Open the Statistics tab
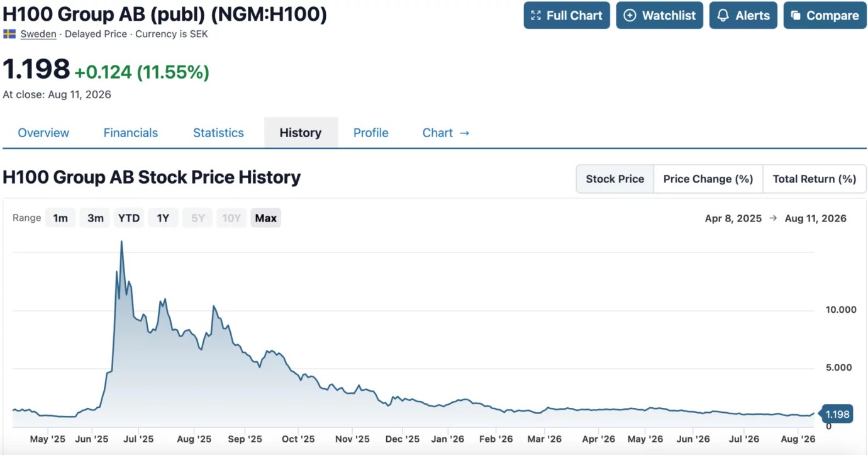868x455 pixels. point(218,133)
